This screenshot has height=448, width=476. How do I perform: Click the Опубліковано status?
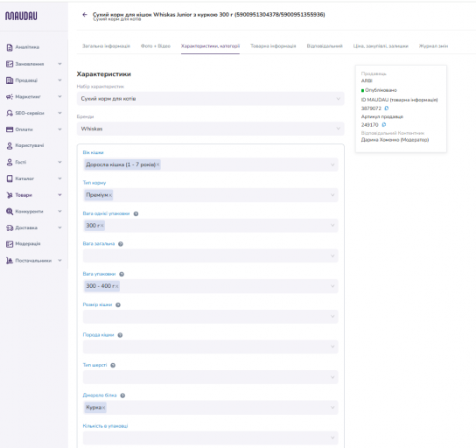click(x=381, y=90)
